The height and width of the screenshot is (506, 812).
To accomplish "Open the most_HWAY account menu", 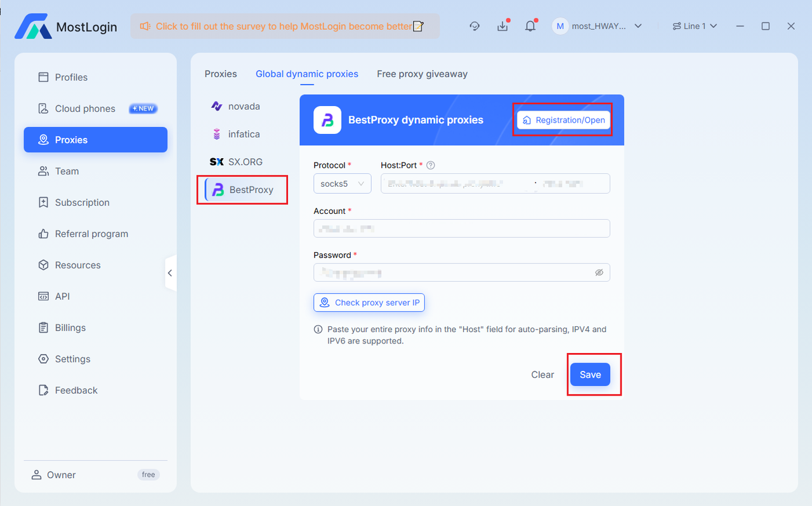I will (x=598, y=26).
